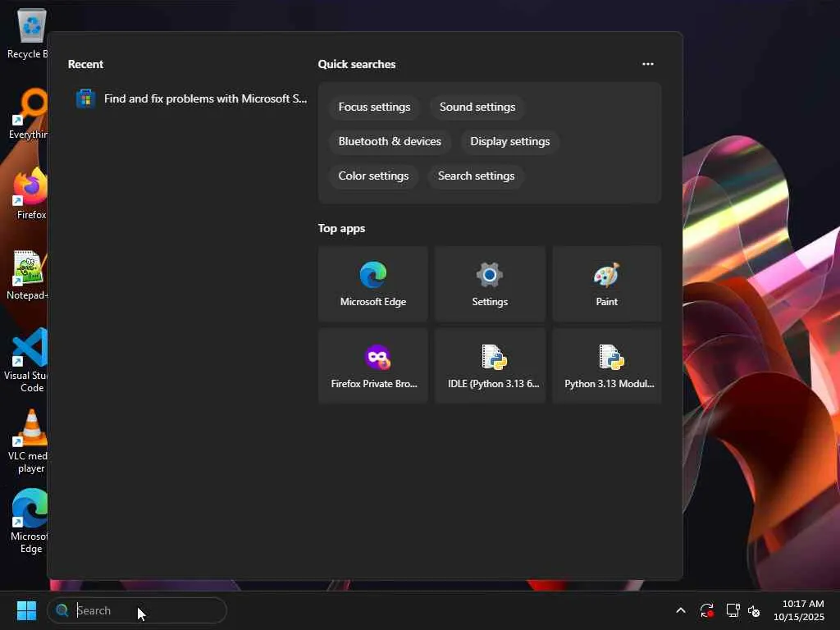840x630 pixels.
Task: Show hidden tray icons chevron
Action: 681,610
